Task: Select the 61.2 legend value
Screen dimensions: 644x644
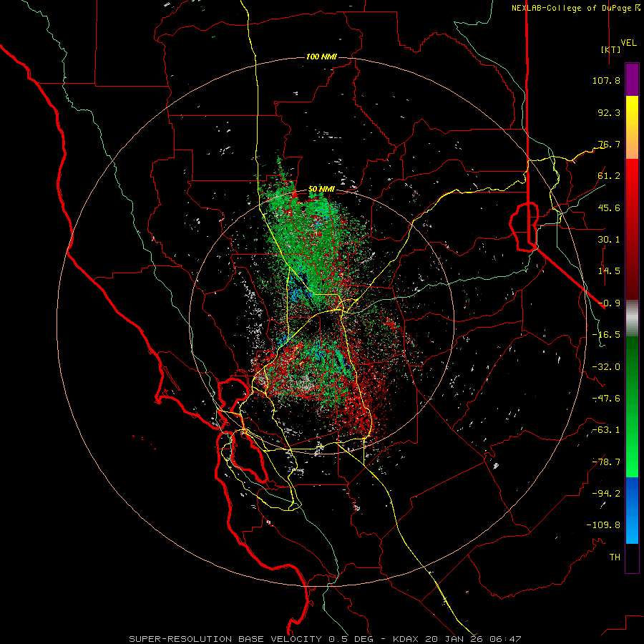Action: [609, 176]
